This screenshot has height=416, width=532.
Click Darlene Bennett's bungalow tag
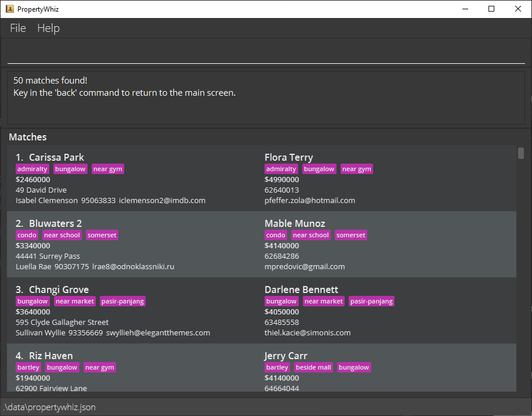click(x=281, y=301)
